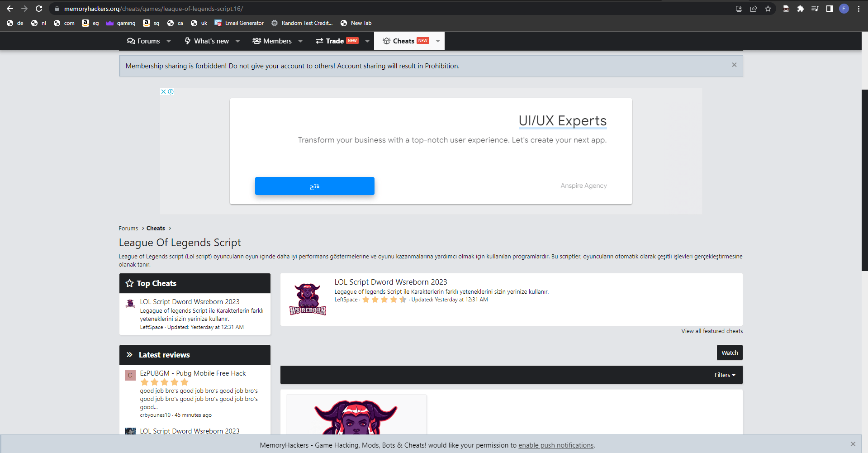The width and height of the screenshot is (868, 453).
Task: Expand Members dropdown arrow
Action: 300,41
